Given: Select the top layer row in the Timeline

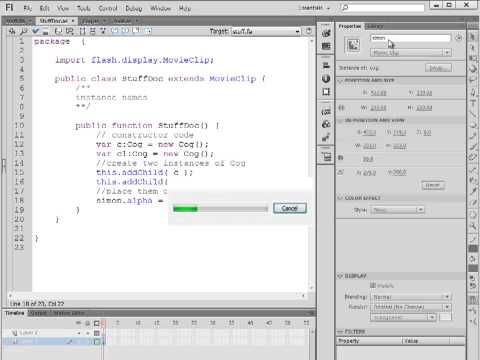Looking at the screenshot, I should 53,333.
